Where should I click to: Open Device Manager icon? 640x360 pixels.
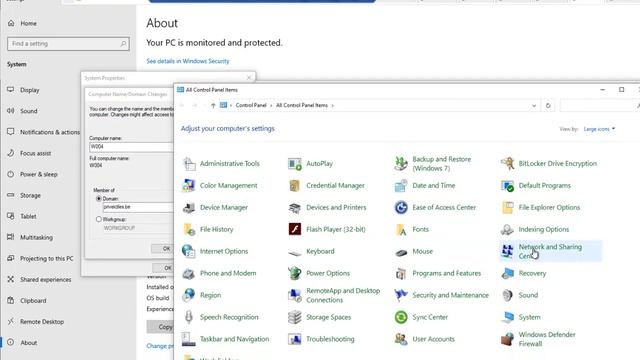(189, 208)
